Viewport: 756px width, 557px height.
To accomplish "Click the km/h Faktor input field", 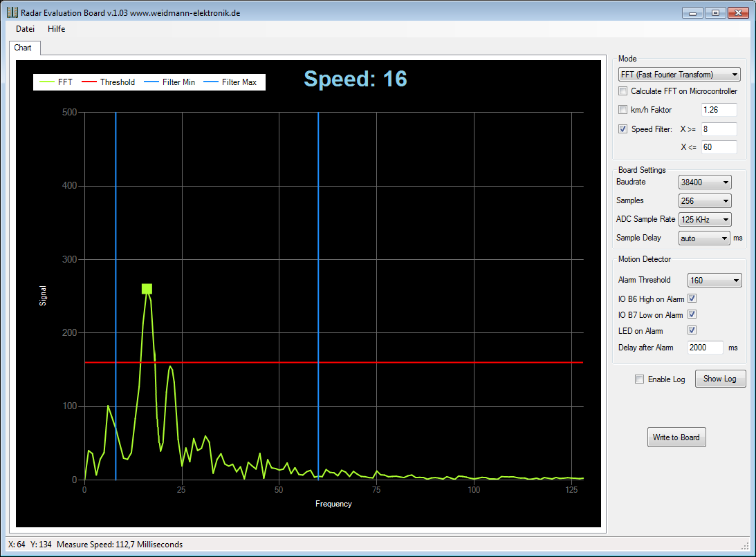I will point(719,110).
